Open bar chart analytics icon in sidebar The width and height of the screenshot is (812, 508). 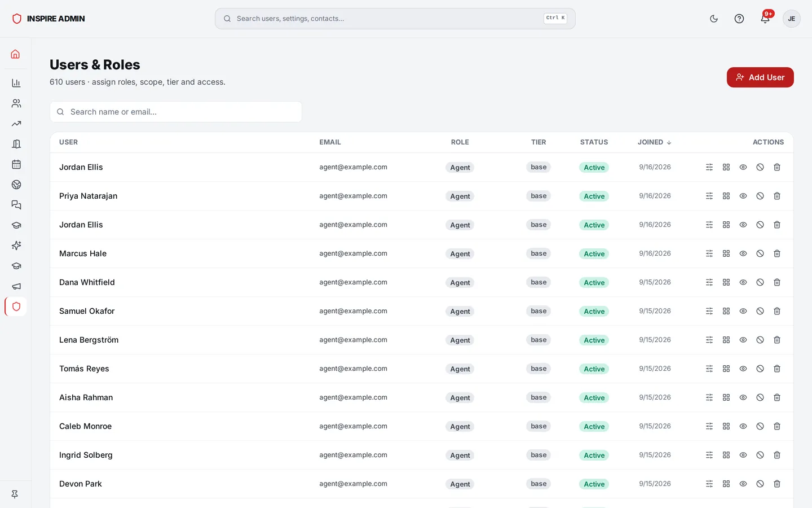(x=16, y=83)
